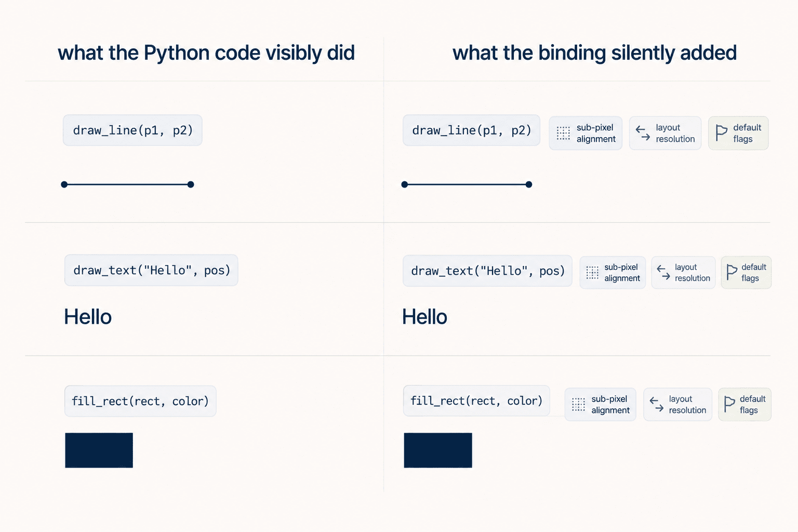
Task: Click 'default flags' label in fill_rect row
Action: tap(752, 405)
